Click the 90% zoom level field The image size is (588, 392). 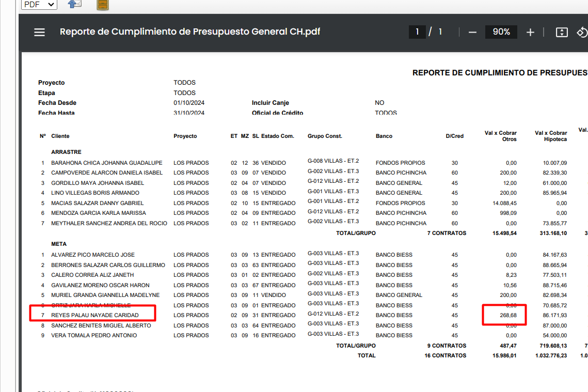(501, 32)
